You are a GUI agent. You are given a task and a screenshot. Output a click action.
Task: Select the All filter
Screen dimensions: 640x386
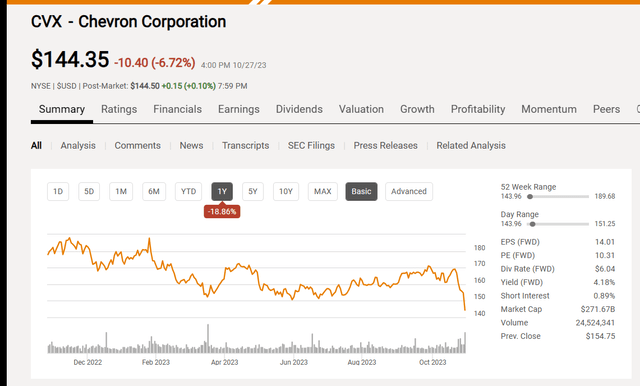pos(36,146)
